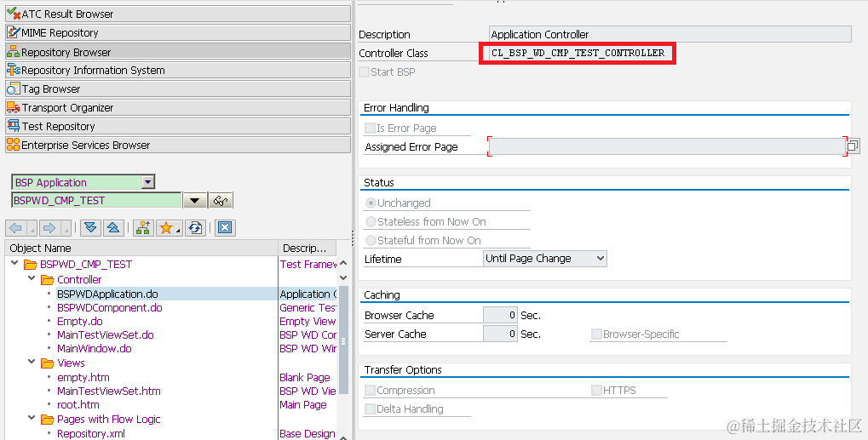This screenshot has width=868, height=440.
Task: Open MainTestViewSet.do controller
Action: click(x=105, y=335)
